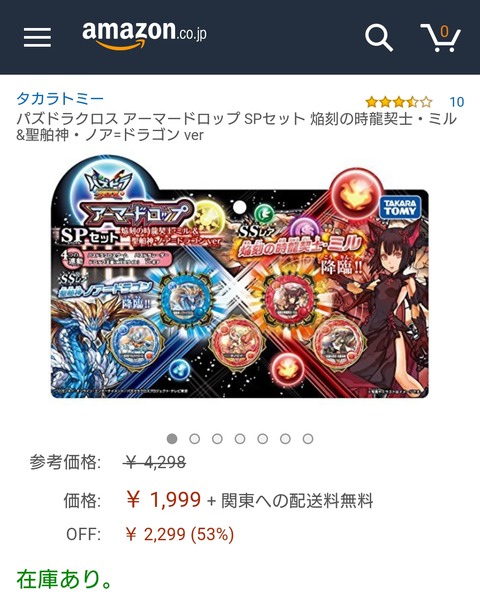Tap the 関東への配送料無料 shipping text
This screenshot has width=480, height=594.
pos(297,500)
